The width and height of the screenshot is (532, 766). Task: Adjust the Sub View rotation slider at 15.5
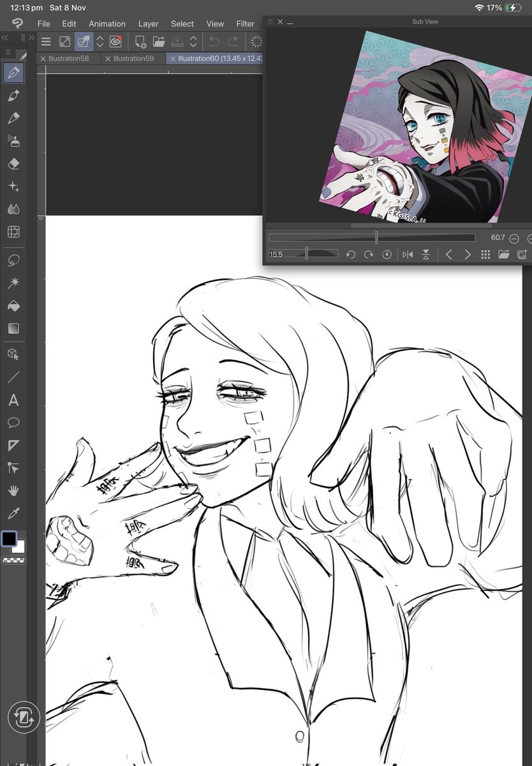(x=304, y=254)
